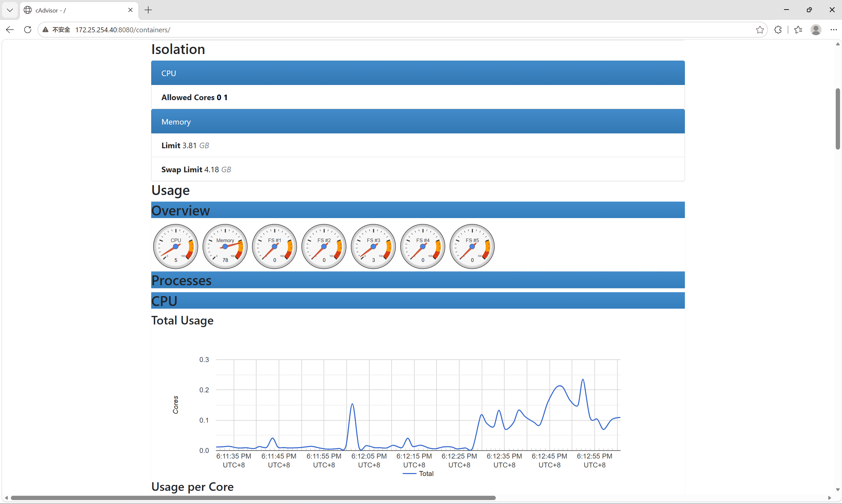This screenshot has height=504, width=842.
Task: Click the horizontal scrollbar thumb
Action: (x=253, y=498)
